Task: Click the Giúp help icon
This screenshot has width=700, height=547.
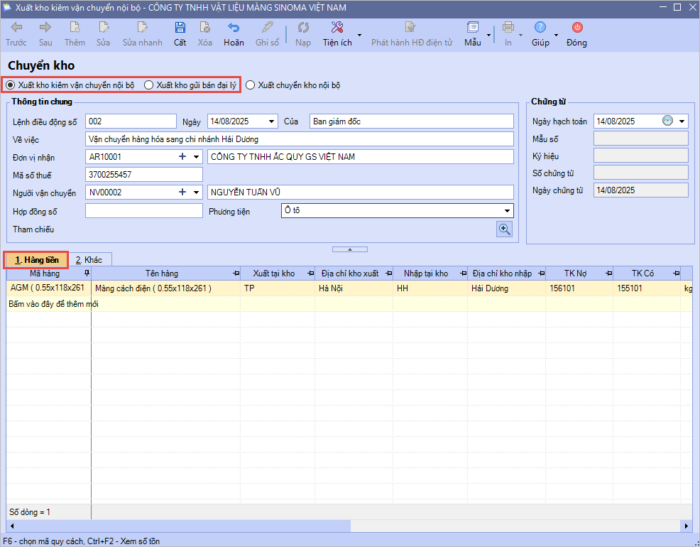Action: pos(540,28)
